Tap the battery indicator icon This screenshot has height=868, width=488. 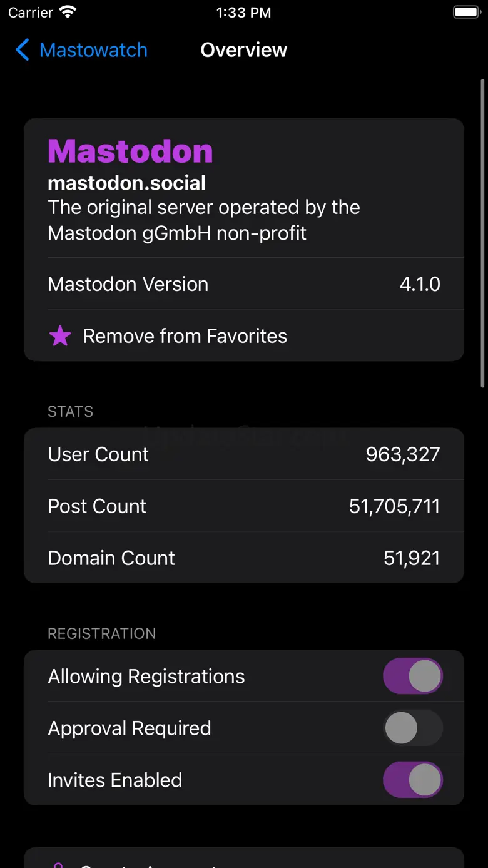click(x=465, y=13)
